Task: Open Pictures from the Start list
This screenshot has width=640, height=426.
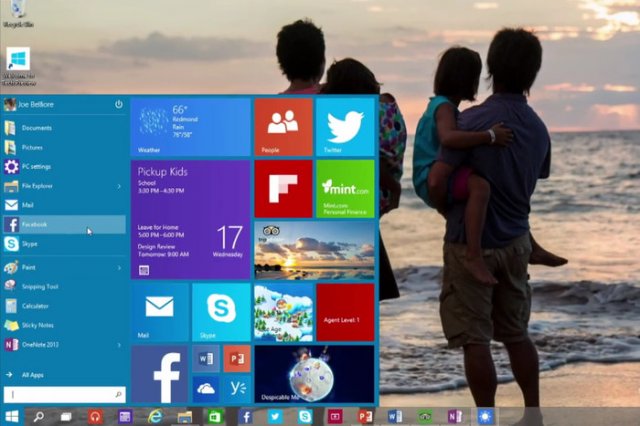Action: (64, 147)
